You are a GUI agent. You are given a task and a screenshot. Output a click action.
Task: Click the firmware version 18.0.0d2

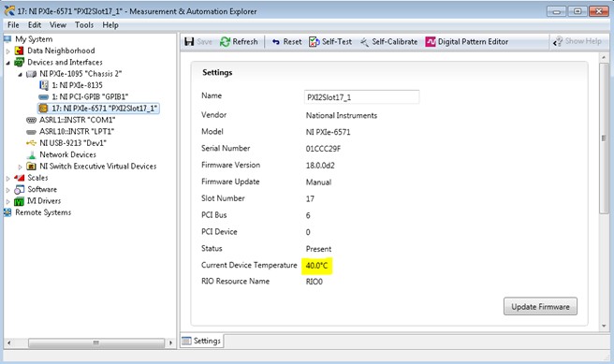pyautogui.click(x=320, y=166)
